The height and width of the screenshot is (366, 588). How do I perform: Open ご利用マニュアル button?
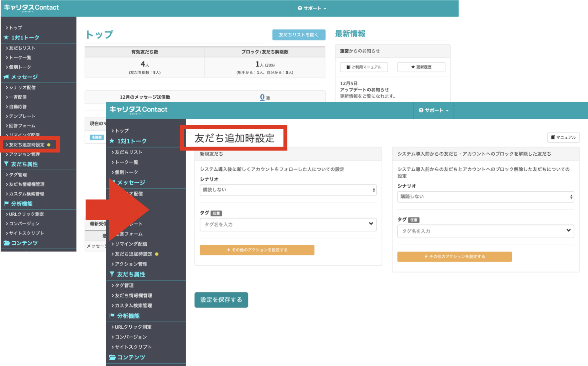pyautogui.click(x=364, y=67)
